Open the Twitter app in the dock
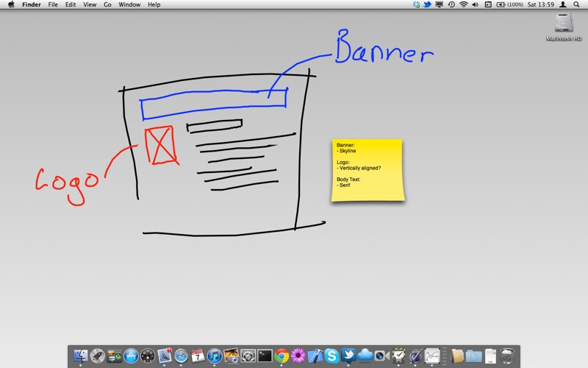Viewport: 588px width, 368px height. pos(348,357)
